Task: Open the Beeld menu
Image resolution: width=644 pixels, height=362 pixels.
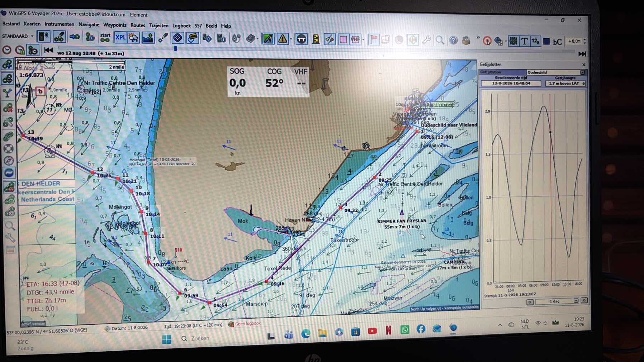Action: click(x=211, y=26)
